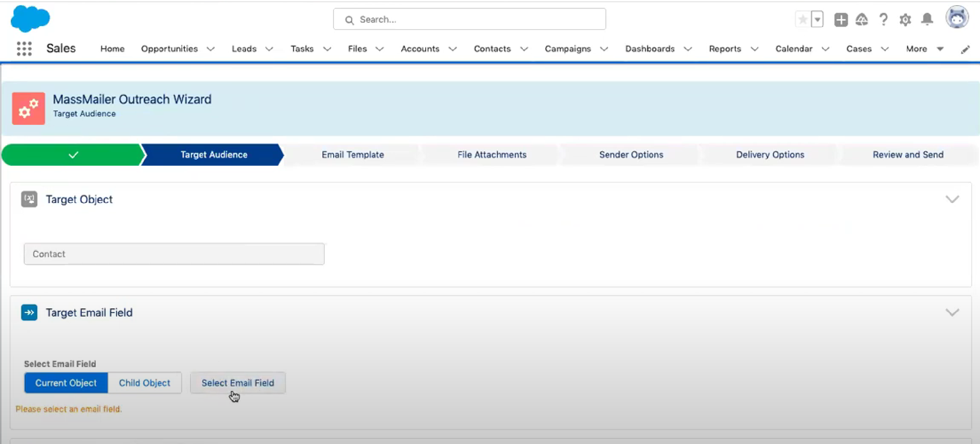Open the Cases tab

click(x=859, y=49)
